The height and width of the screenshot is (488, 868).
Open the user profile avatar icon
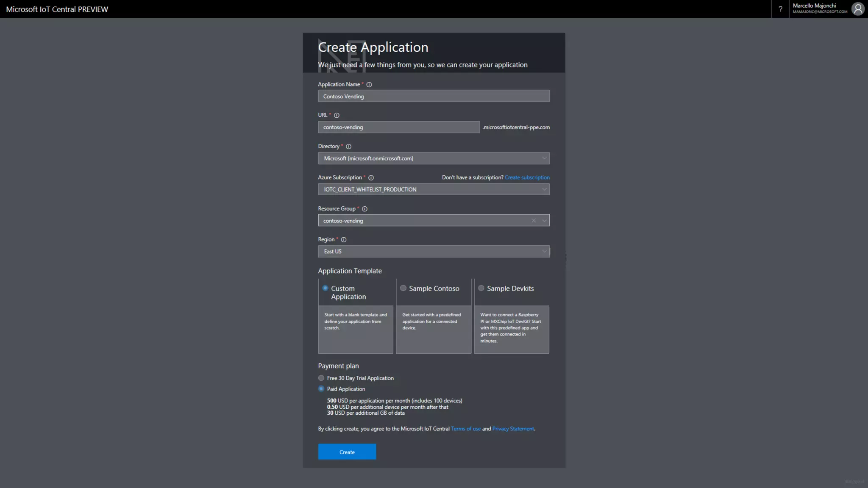[858, 9]
